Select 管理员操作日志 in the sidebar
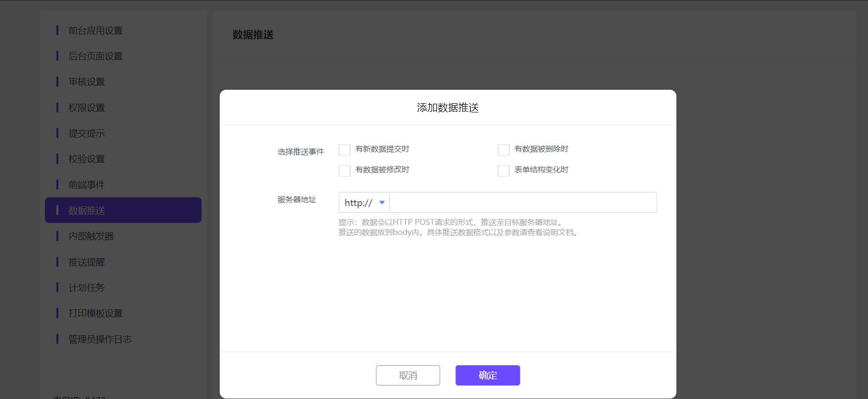 (x=100, y=340)
